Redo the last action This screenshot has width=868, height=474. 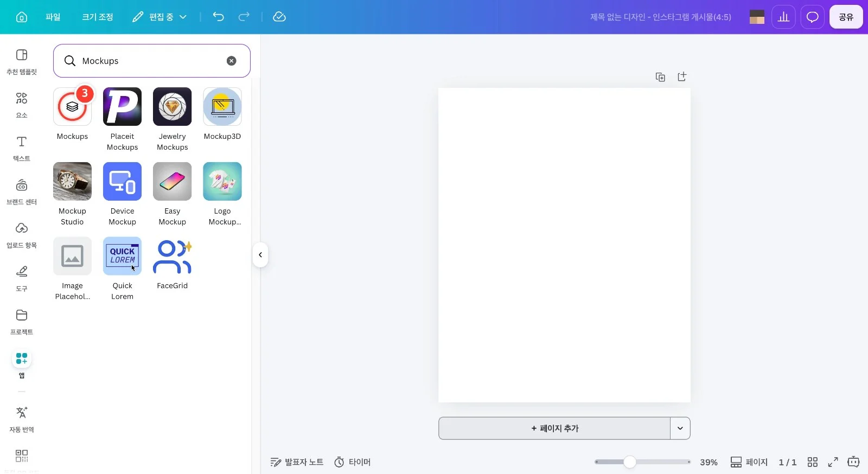(x=244, y=17)
